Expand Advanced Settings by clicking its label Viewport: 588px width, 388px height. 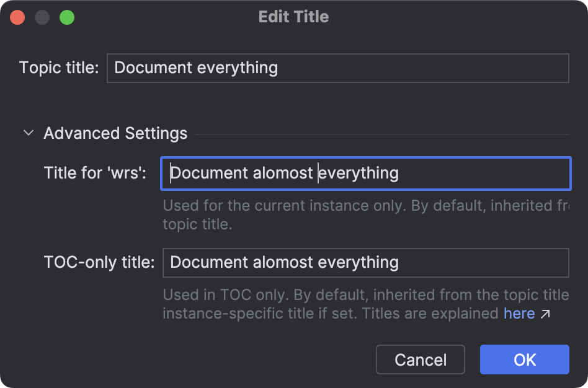[x=115, y=133]
